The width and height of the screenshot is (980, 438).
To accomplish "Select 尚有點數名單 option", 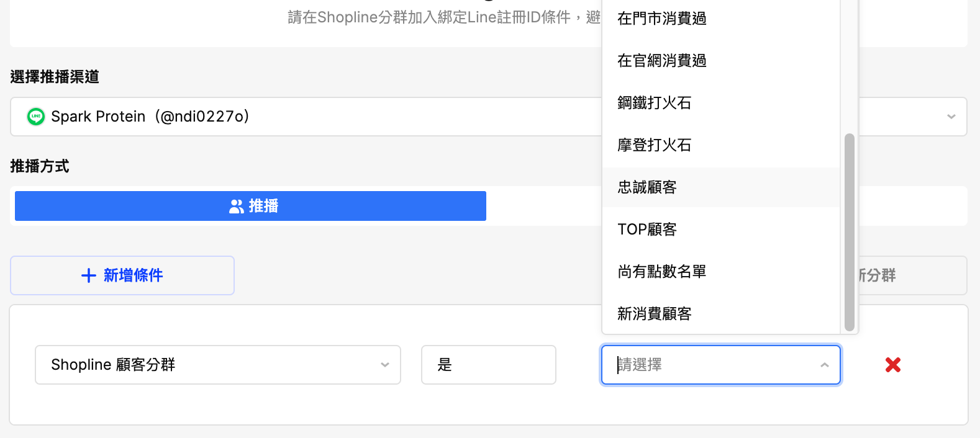I will pyautogui.click(x=662, y=272).
